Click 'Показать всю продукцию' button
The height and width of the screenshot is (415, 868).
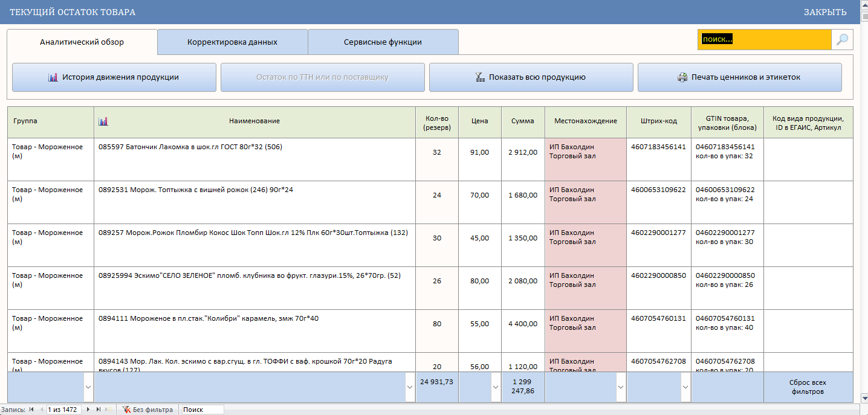point(531,77)
